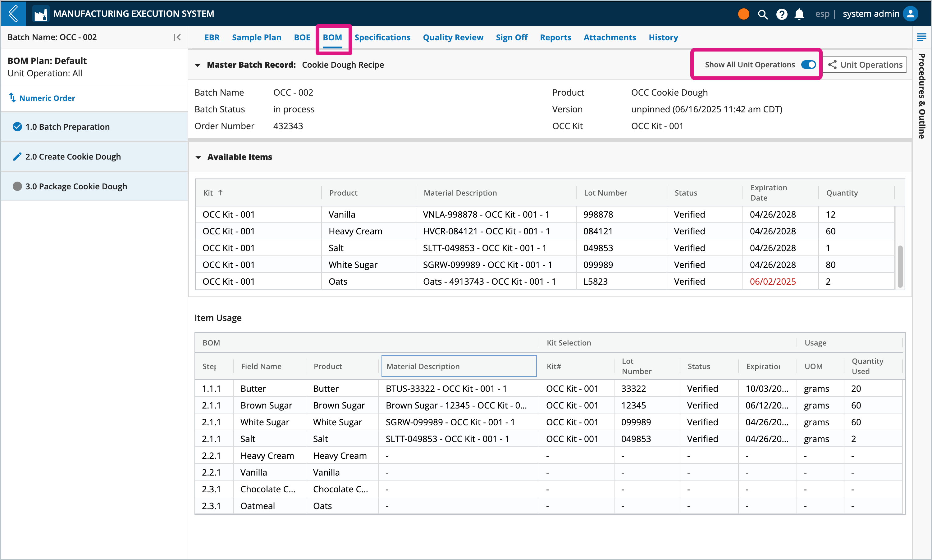Viewport: 932px width, 560px height.
Task: Open the notifications bell
Action: [x=799, y=14]
